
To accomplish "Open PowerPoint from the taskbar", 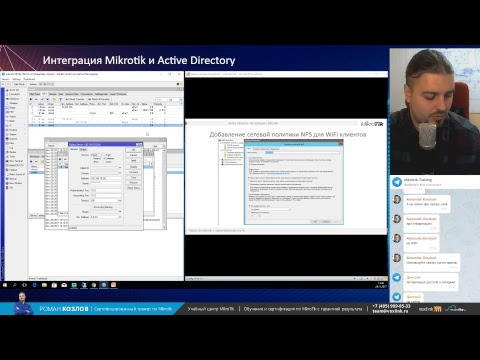I will point(114,285).
